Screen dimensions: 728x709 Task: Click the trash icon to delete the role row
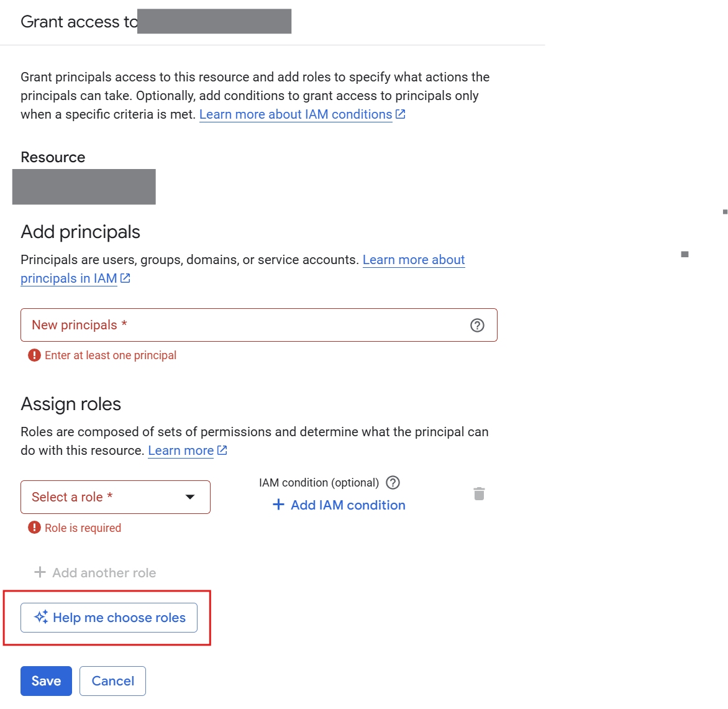pos(479,494)
